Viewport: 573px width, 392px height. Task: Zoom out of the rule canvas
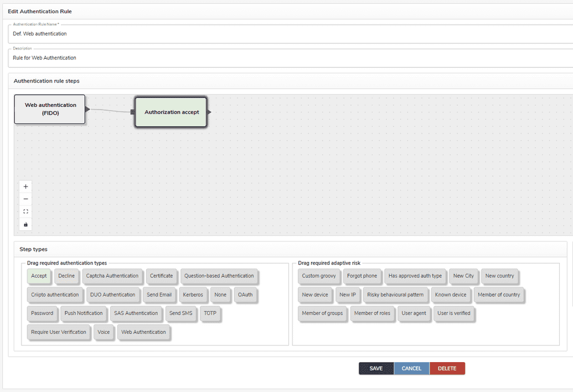(25, 199)
